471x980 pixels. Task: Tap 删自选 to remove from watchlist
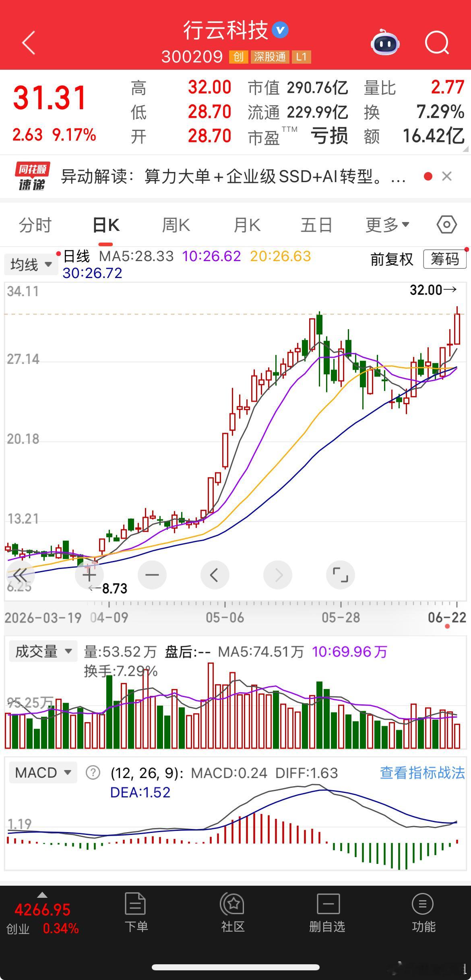click(x=327, y=913)
